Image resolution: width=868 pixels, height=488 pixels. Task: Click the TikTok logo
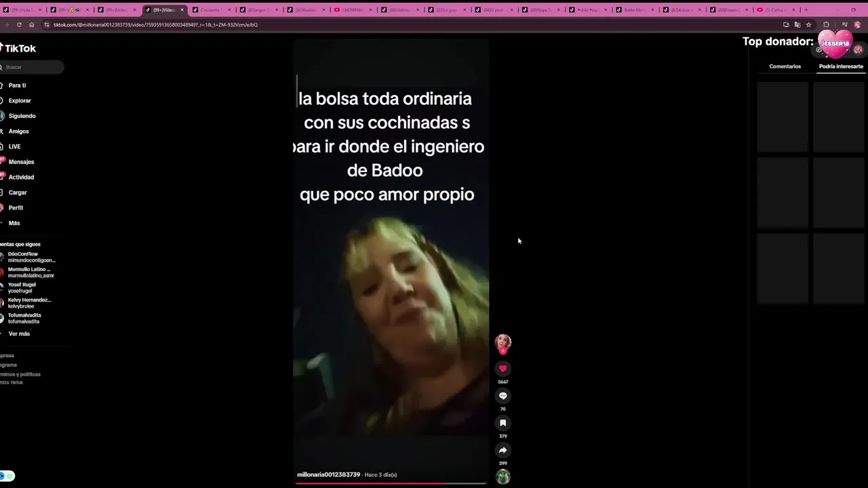coord(18,48)
